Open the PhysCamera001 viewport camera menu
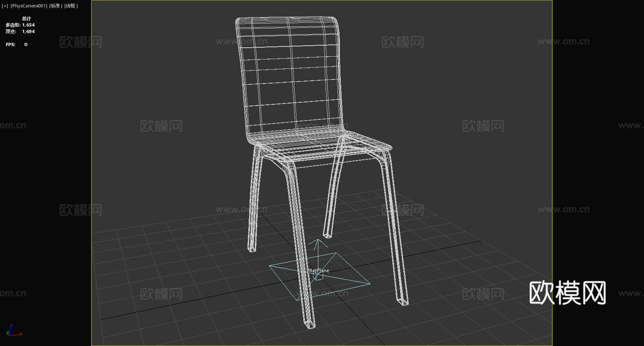644x346 pixels. pos(29,6)
